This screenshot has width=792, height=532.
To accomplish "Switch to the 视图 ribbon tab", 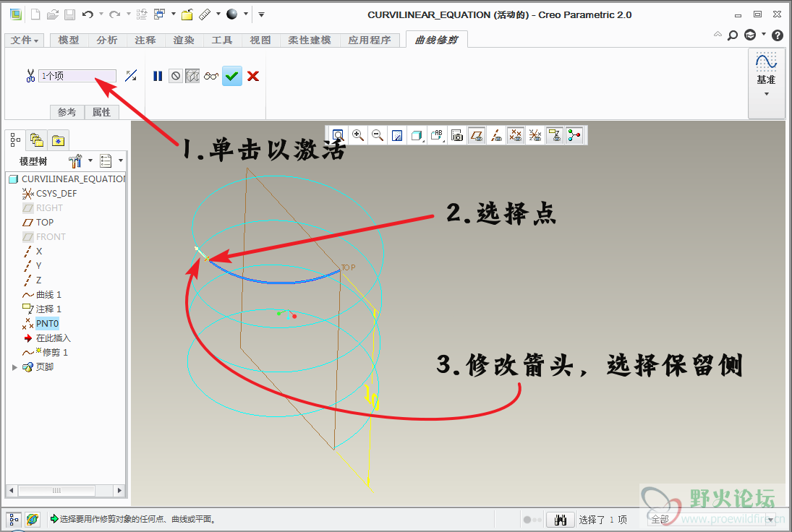I will [x=260, y=40].
